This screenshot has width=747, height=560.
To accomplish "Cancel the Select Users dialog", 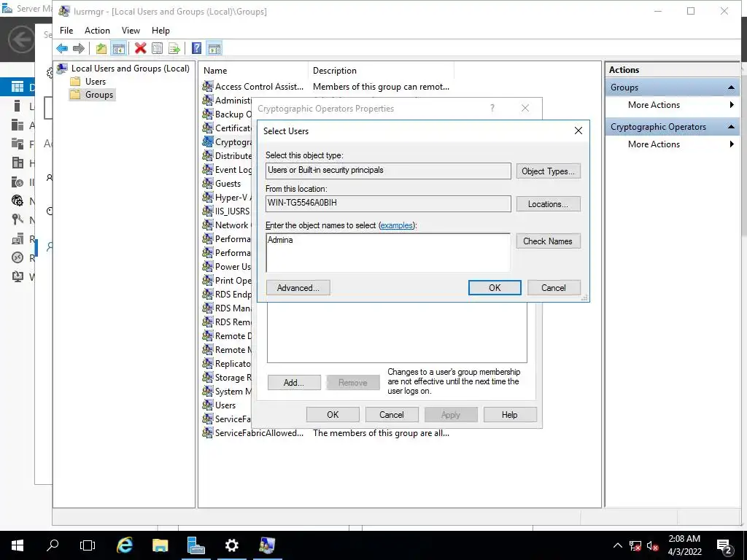I will click(554, 287).
